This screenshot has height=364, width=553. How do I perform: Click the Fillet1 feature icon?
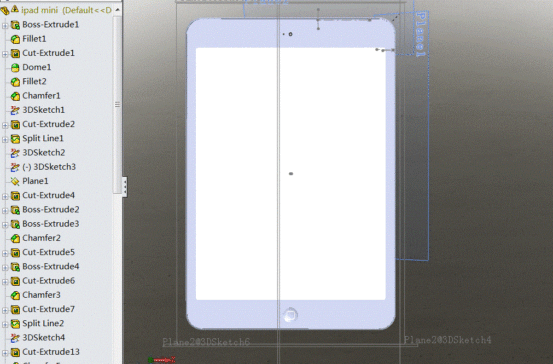pos(15,39)
